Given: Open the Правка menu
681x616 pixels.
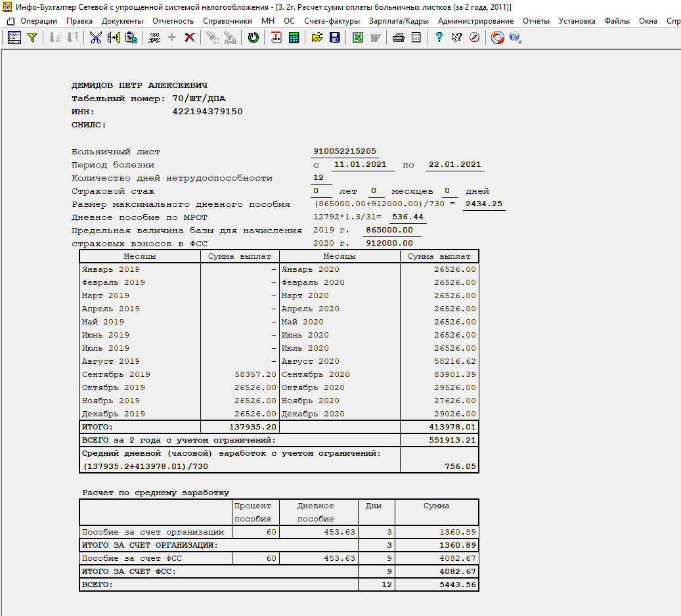Looking at the screenshot, I should point(79,21).
